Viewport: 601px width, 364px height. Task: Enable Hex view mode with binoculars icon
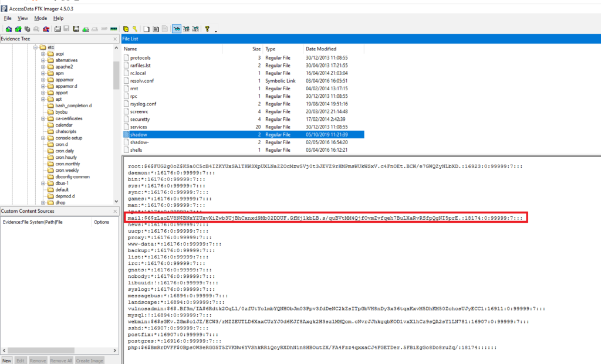[x=194, y=28]
